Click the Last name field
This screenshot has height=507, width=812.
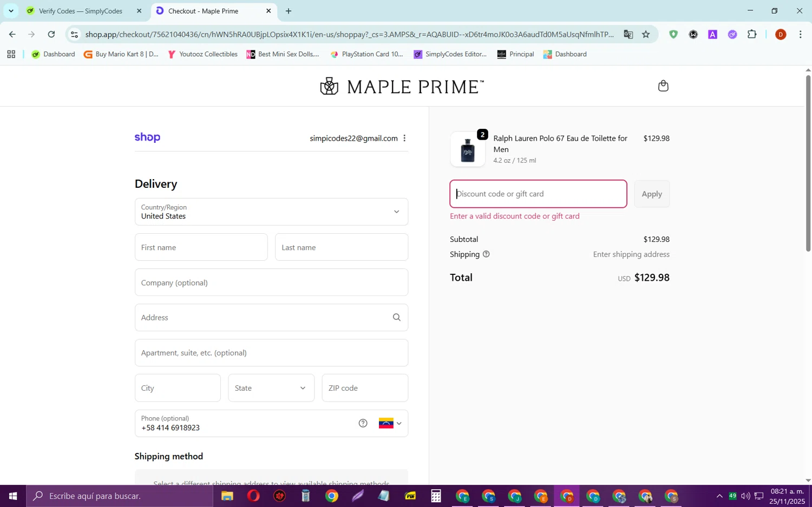click(x=342, y=247)
